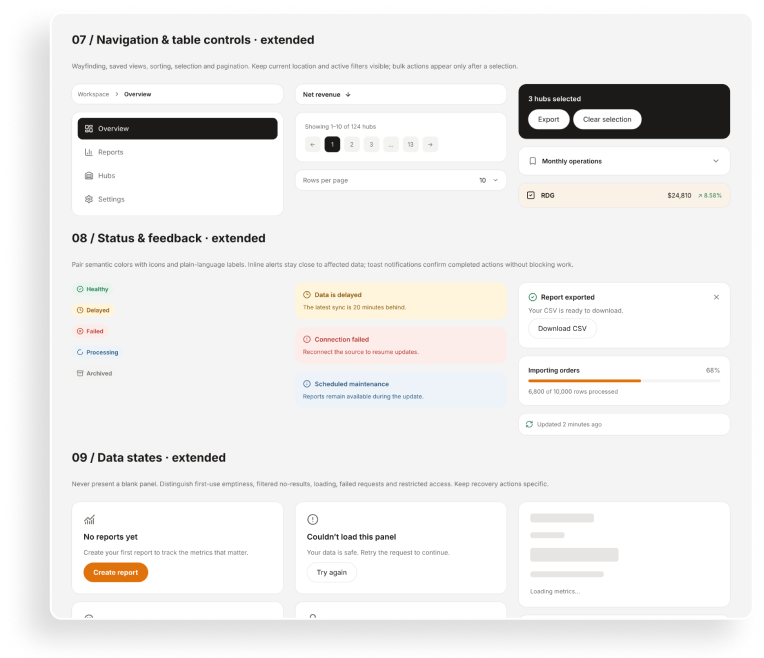The image size is (764, 658).
Task: Select pagination page 1
Action: [x=332, y=144]
